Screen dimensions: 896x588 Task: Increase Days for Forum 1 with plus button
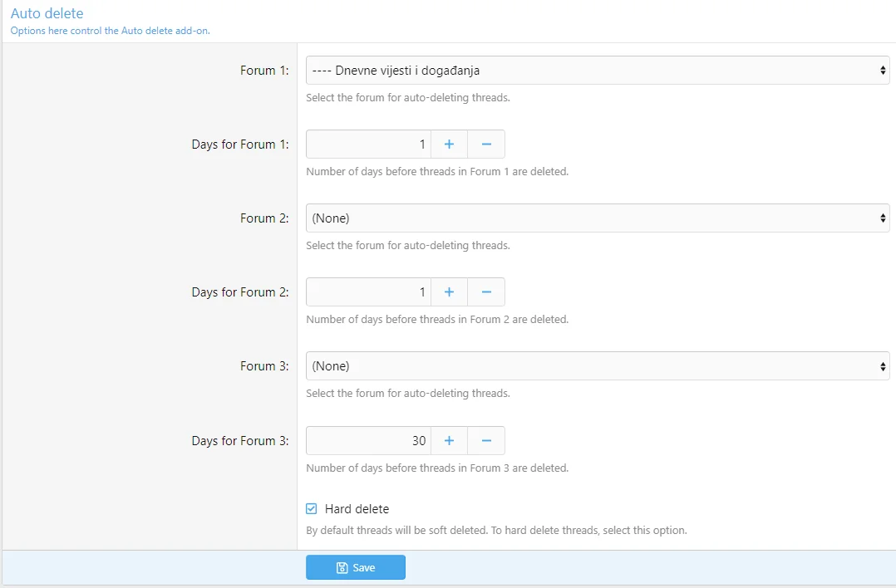449,145
